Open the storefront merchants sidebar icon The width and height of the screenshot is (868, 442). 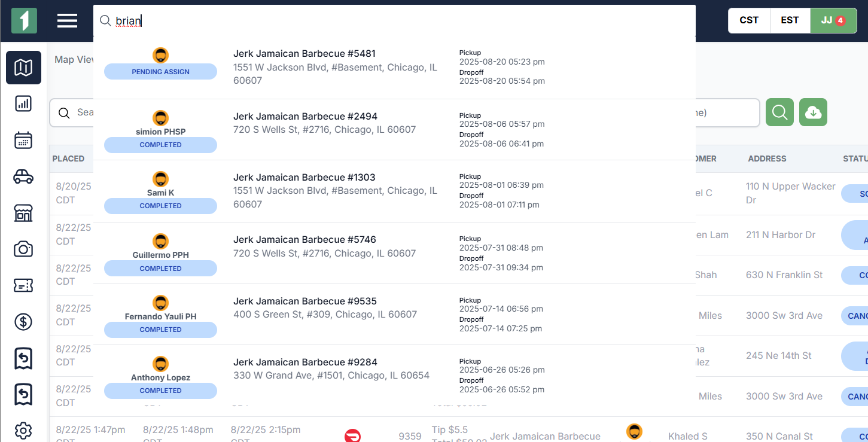coord(23,213)
